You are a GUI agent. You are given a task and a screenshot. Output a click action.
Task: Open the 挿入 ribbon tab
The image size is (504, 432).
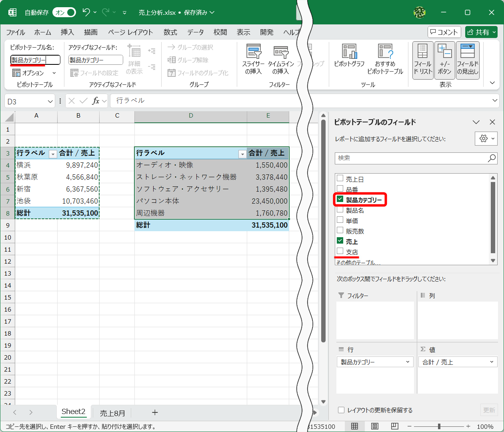coord(67,32)
